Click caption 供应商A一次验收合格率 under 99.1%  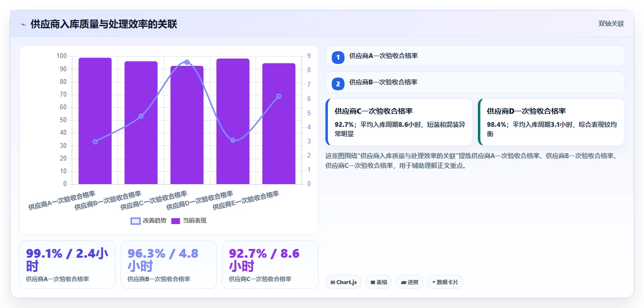(x=58, y=279)
